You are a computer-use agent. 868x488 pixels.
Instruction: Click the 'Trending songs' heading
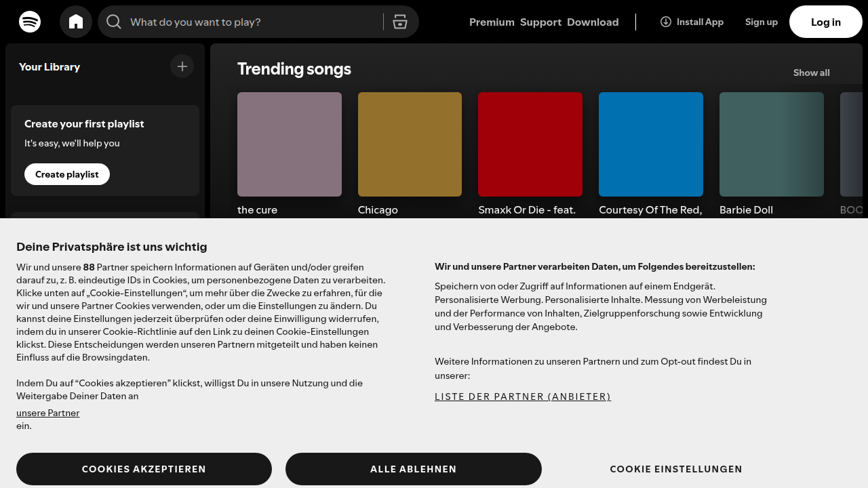click(x=294, y=69)
